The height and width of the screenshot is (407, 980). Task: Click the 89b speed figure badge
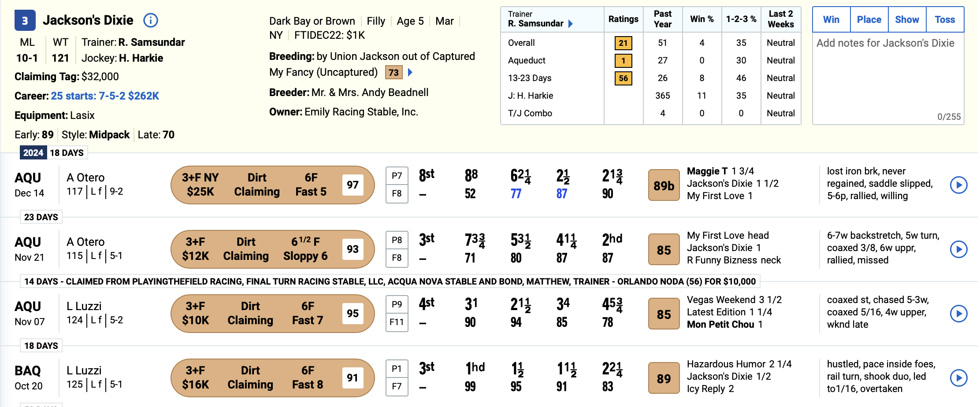664,185
